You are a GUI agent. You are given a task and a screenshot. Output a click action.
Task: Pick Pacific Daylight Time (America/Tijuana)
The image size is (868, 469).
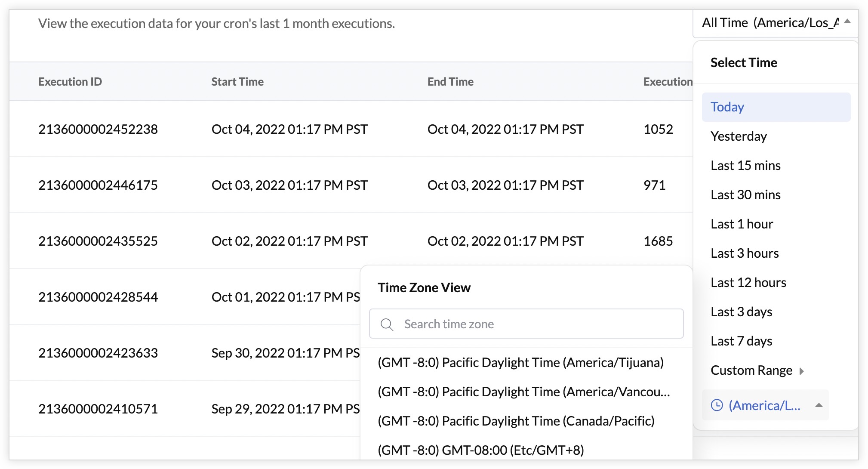[x=521, y=362]
